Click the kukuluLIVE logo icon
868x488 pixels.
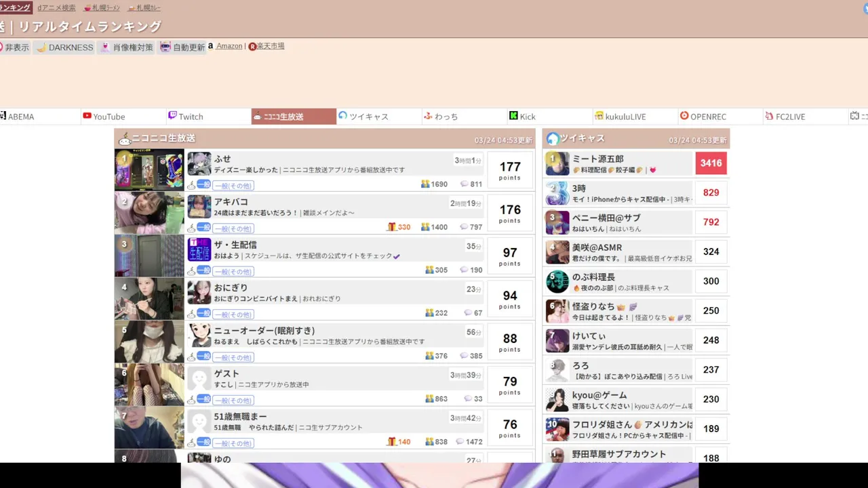click(599, 116)
